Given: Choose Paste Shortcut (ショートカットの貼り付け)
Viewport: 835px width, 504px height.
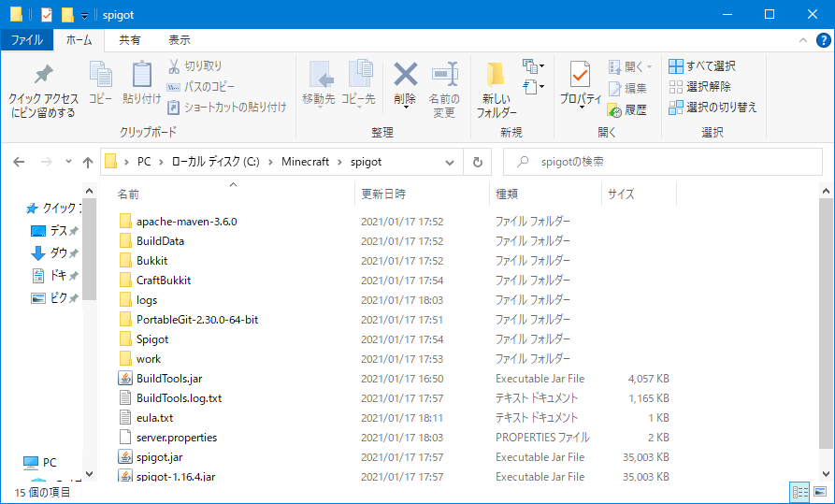Looking at the screenshot, I should (227, 108).
